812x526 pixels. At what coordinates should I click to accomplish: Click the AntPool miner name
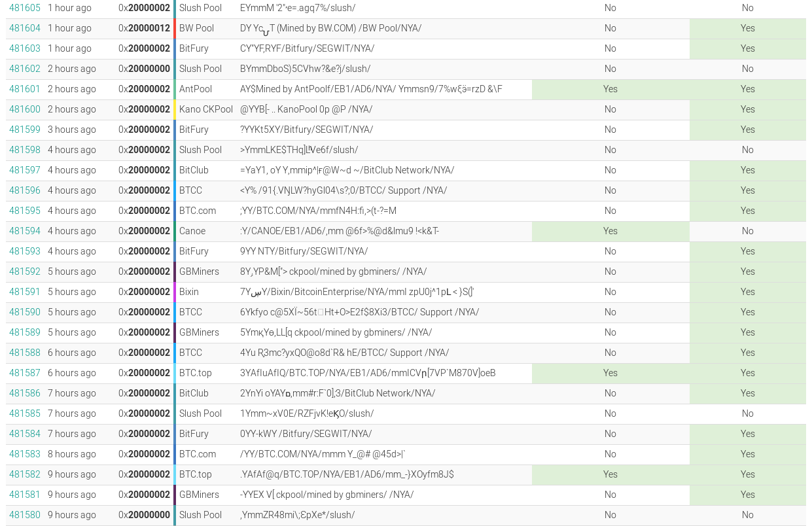tap(196, 89)
